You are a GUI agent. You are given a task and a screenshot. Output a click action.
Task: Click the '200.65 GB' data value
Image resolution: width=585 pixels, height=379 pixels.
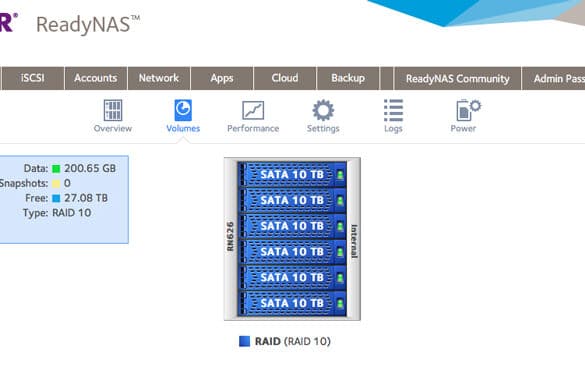pos(90,168)
